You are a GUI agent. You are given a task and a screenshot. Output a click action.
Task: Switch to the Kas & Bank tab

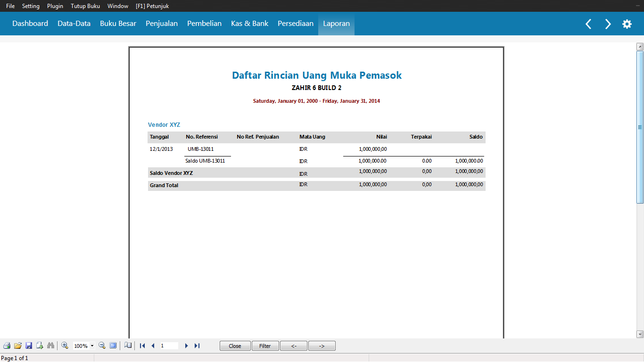[x=249, y=24]
